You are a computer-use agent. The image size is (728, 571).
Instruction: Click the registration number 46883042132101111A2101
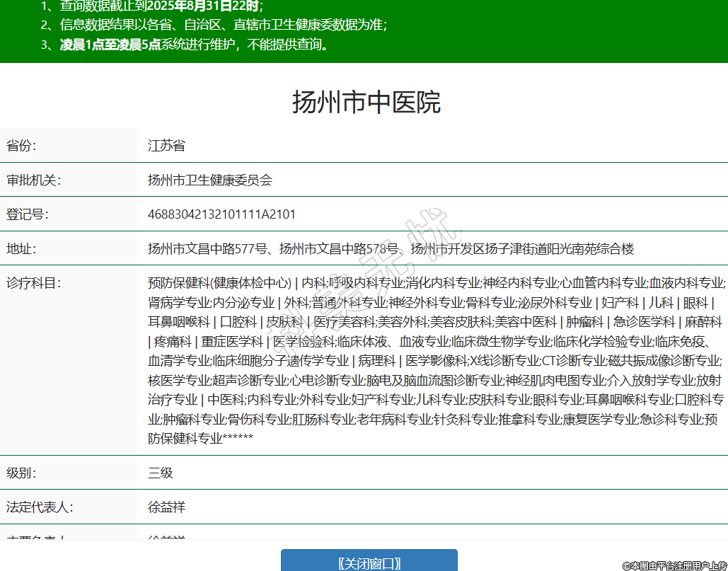pos(221,214)
